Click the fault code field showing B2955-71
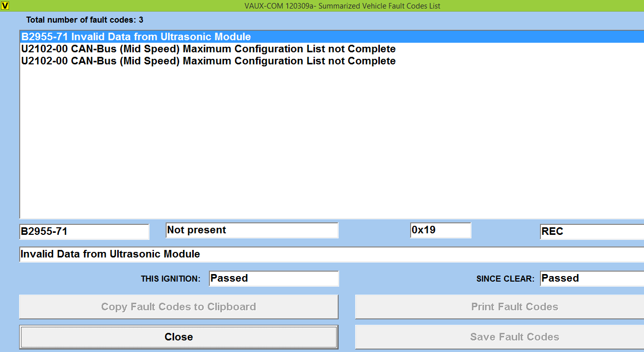 [x=84, y=231]
